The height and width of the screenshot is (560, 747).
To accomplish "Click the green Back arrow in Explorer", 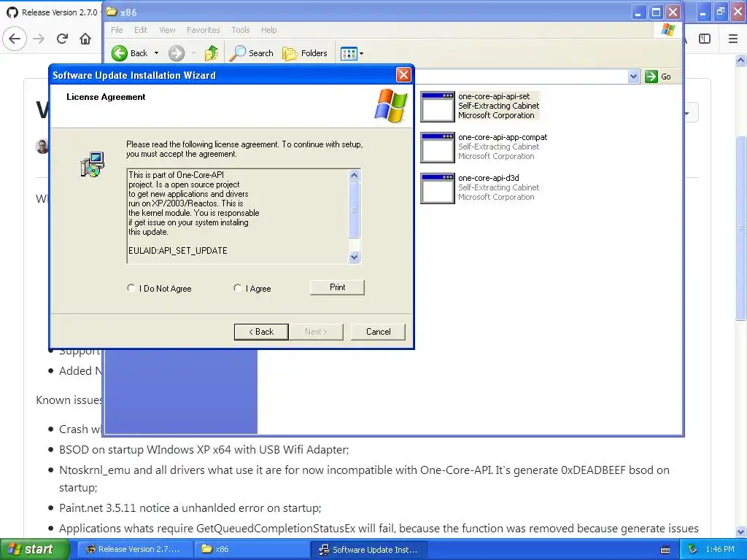I will (120, 53).
